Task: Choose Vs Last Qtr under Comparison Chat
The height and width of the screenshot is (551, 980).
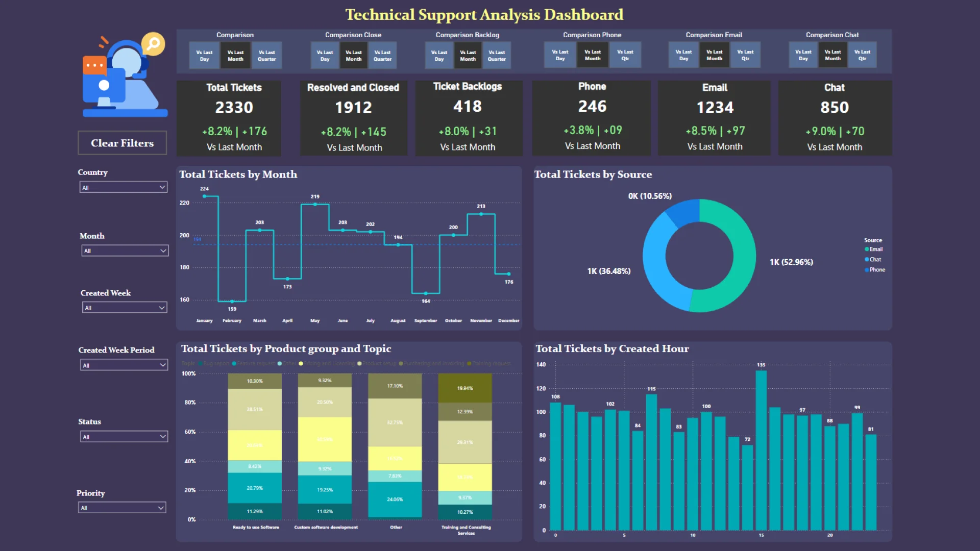Action: pyautogui.click(x=862, y=55)
